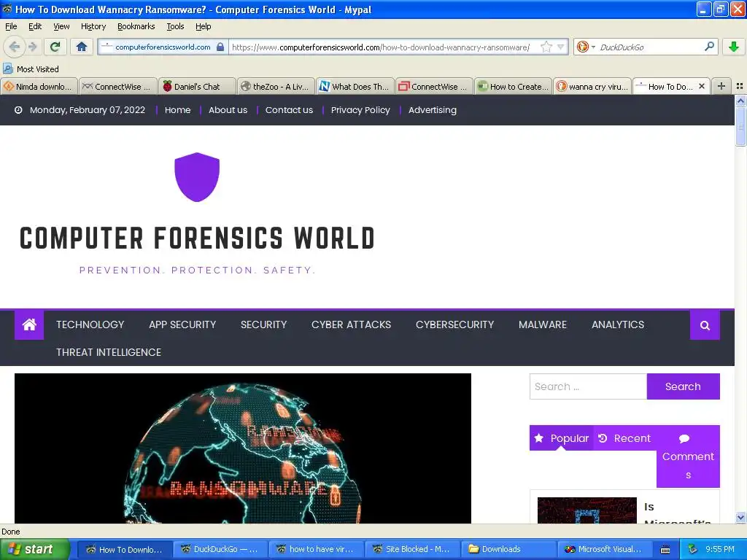Open the Security category
Viewport: 747px width, 560px height.
coord(263,324)
